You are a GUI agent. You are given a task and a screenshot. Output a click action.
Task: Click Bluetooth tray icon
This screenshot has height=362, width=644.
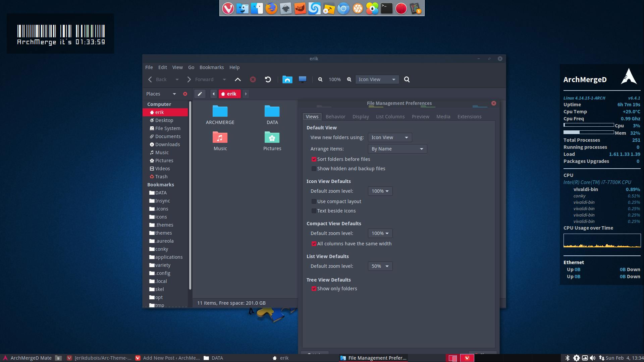coord(568,358)
